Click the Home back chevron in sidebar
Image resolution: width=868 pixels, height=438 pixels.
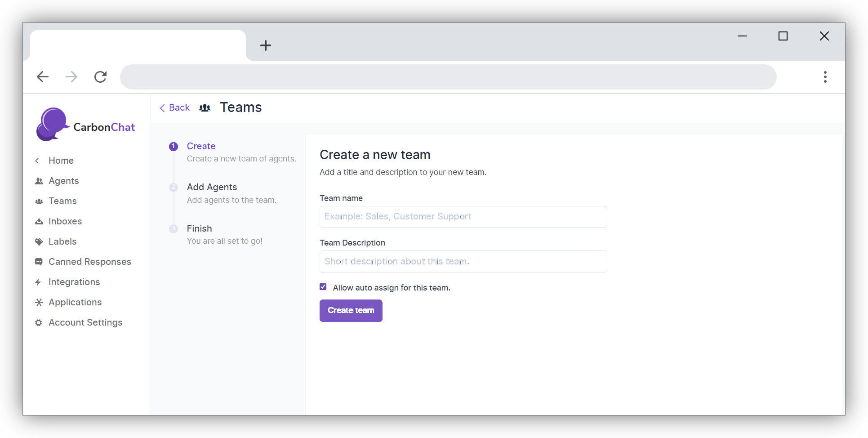37,161
